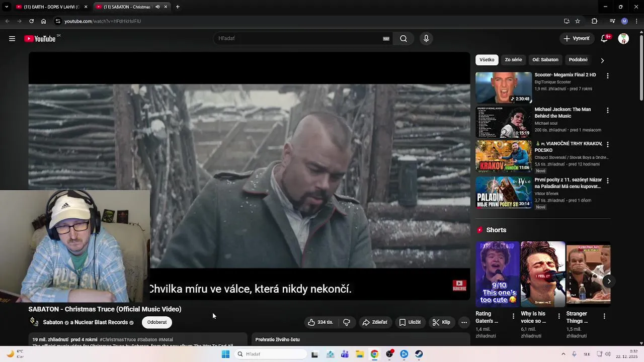Navigate back in the browser
Viewport: 644px width, 362px height.
pyautogui.click(x=7, y=21)
